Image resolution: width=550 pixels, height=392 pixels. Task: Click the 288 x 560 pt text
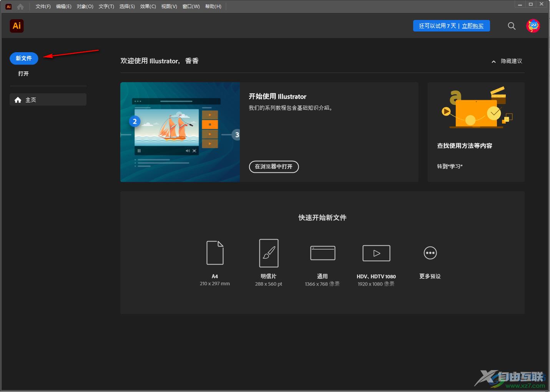[x=269, y=284]
